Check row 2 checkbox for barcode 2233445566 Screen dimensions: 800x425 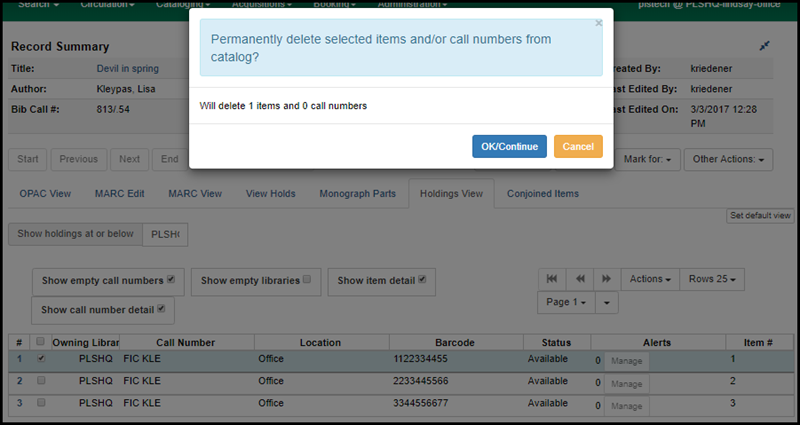click(41, 380)
